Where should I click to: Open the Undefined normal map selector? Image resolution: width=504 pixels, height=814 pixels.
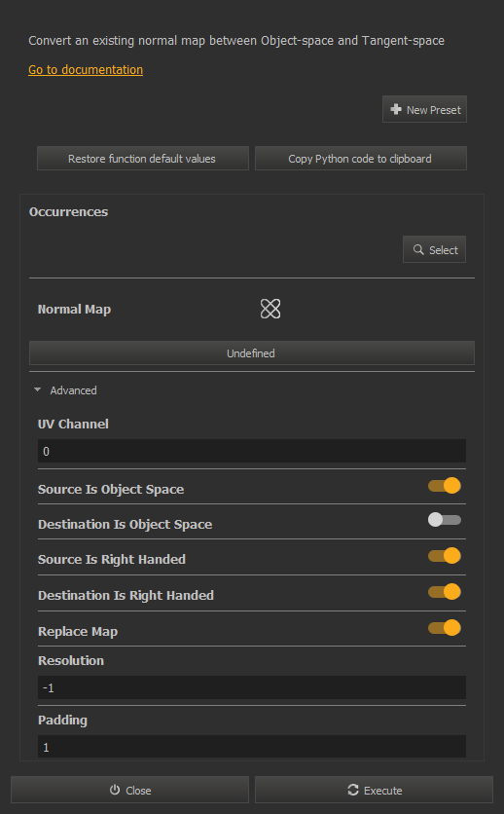click(251, 353)
